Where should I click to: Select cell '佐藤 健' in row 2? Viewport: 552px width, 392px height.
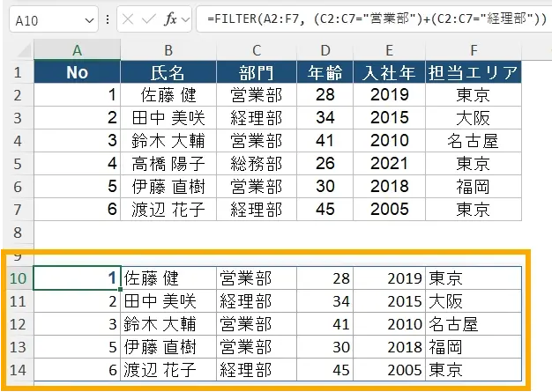[168, 95]
